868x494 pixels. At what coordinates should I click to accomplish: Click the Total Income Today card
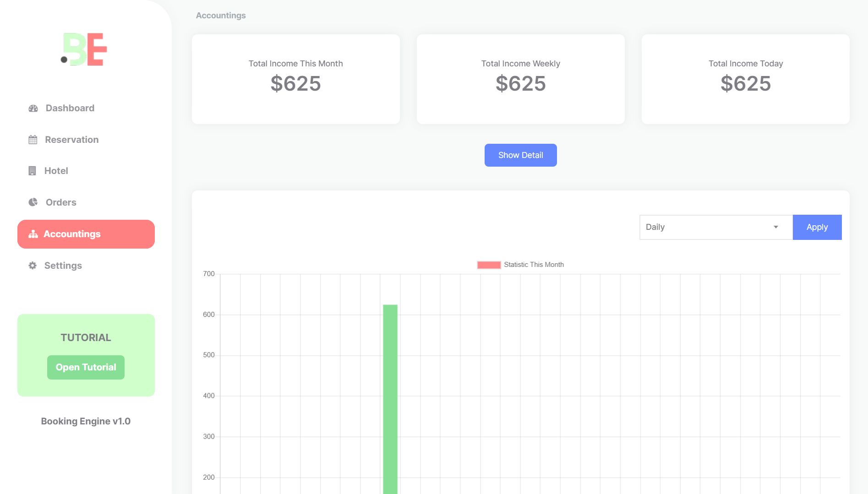745,79
